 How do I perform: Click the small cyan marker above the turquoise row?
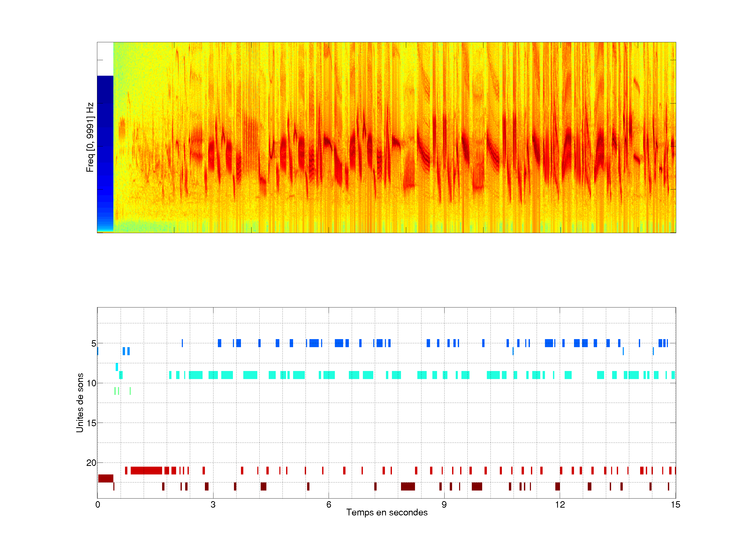pos(117,367)
